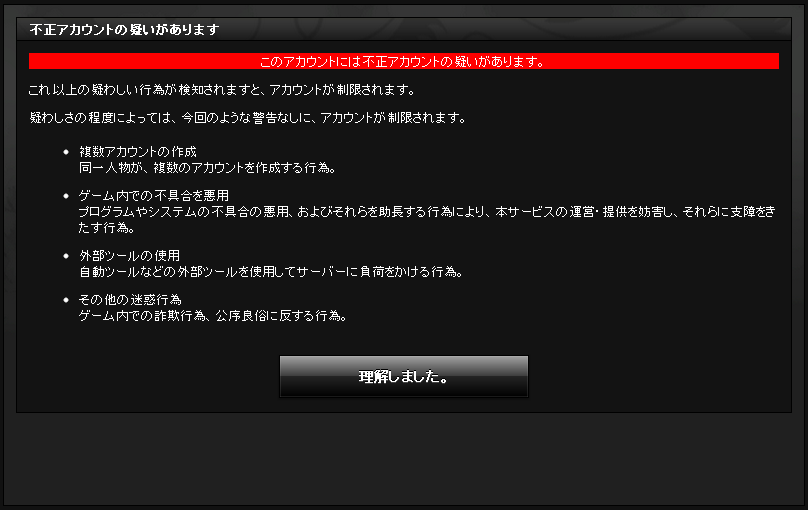The image size is (808, 510).
Task: Click the 疑わしさの程度によっては paragraph text
Action: (x=248, y=118)
